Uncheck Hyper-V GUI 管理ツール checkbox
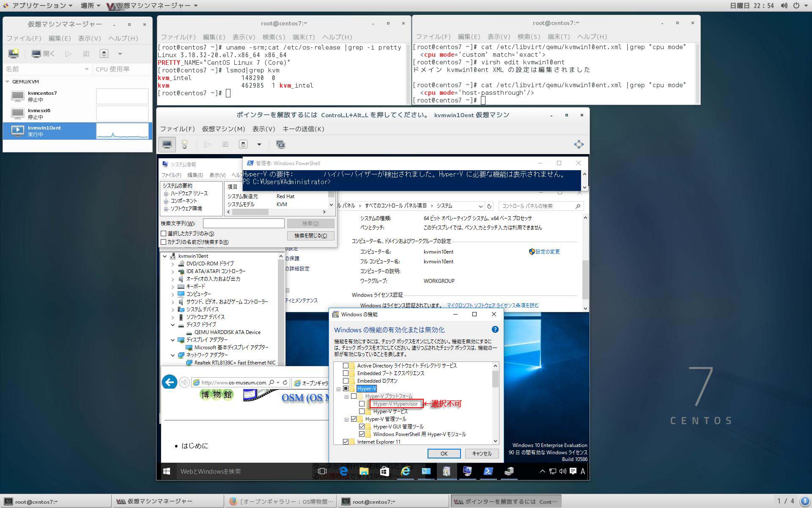812x508 pixels. click(362, 427)
